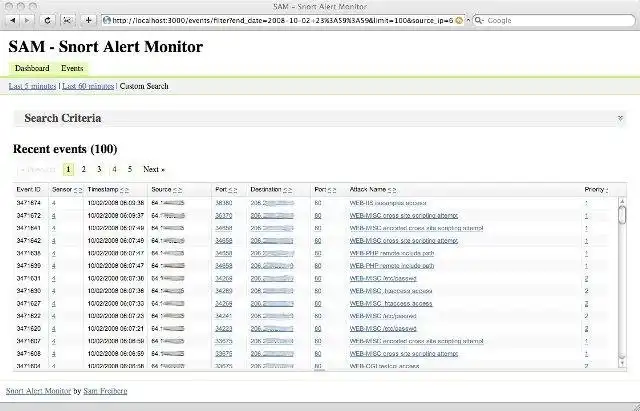Sort events by the Source column arrows
This screenshot has height=411, width=640.
(178, 190)
